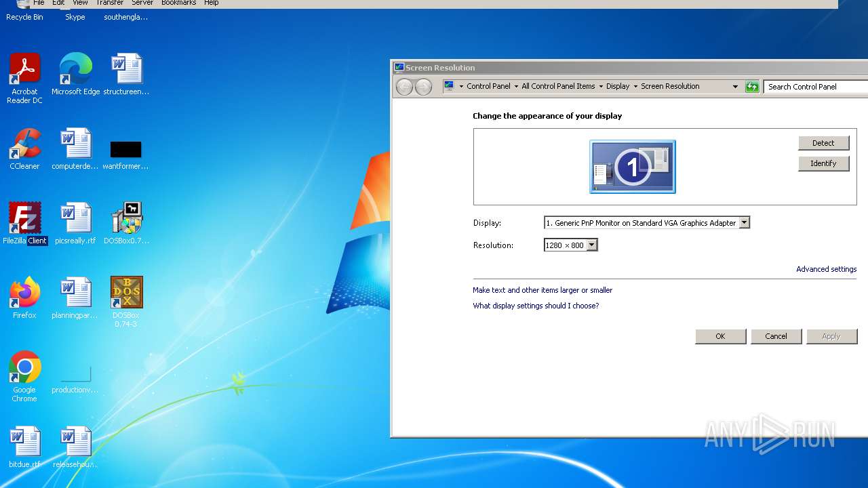Open the Help menu in the top bar
The width and height of the screenshot is (868, 488).
(x=211, y=3)
